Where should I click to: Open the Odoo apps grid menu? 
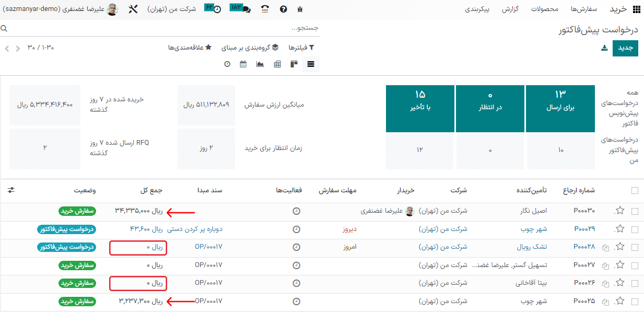click(x=636, y=9)
